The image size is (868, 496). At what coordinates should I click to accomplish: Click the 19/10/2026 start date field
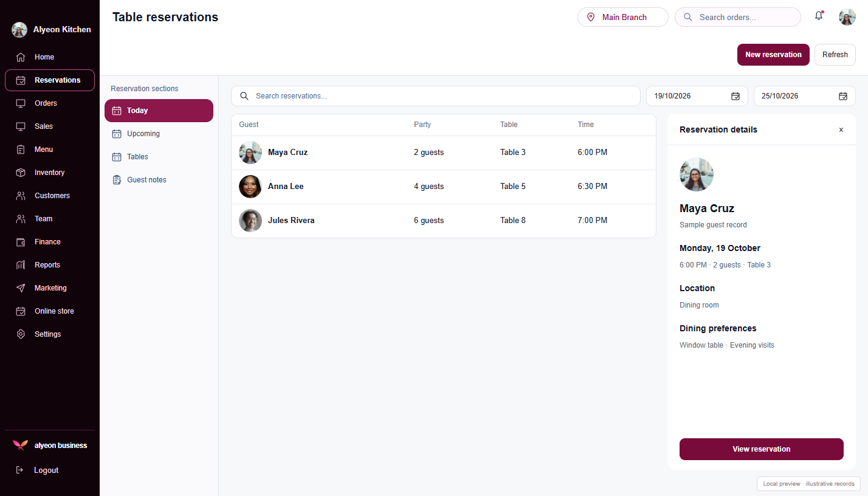(697, 96)
